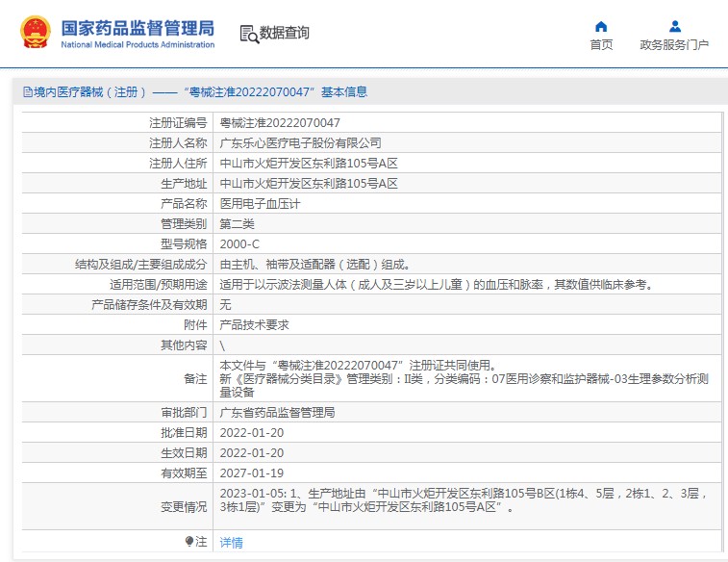The image size is (728, 562).
Task: Click the 产品名称 row label
Action: [x=184, y=203]
